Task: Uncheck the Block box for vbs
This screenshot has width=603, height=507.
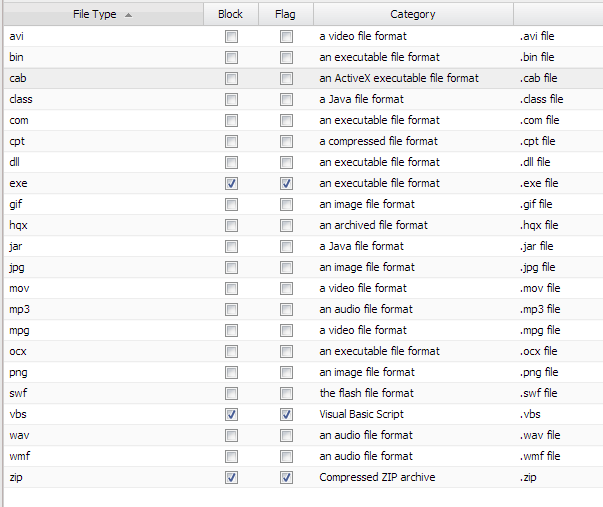Action: pyautogui.click(x=231, y=414)
